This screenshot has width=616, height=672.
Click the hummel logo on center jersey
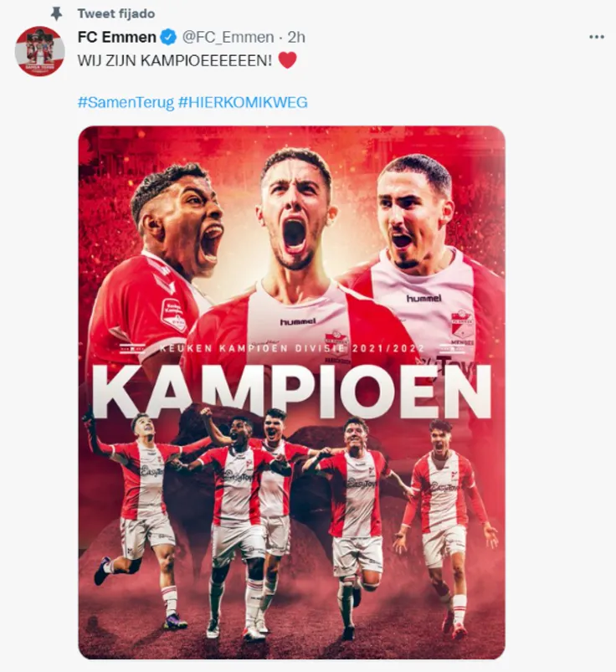pyautogui.click(x=298, y=321)
